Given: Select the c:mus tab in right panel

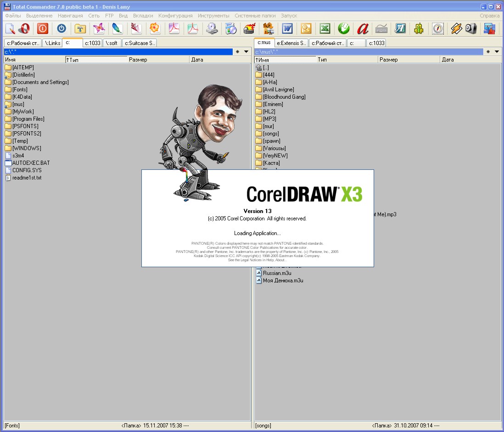Looking at the screenshot, I should pyautogui.click(x=264, y=42).
